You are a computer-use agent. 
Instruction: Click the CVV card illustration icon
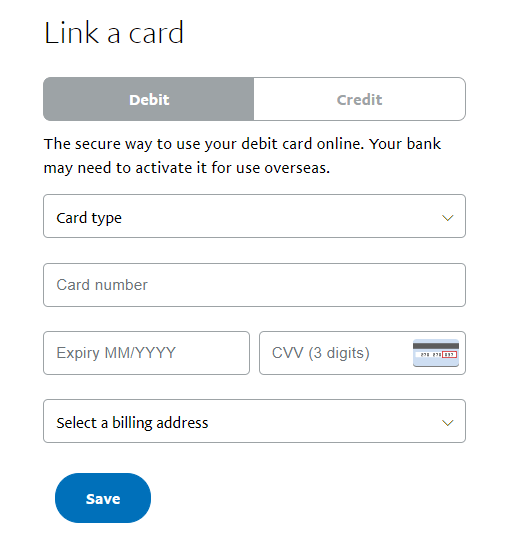(x=436, y=353)
